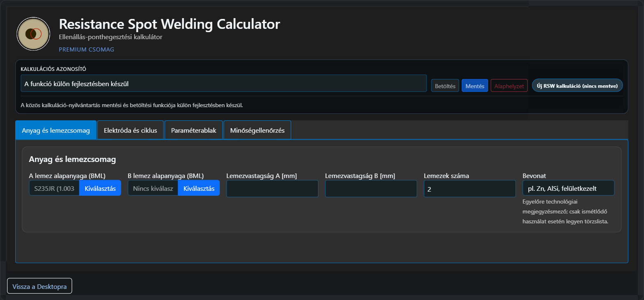Click the Ellenállás-ponthegesztési kalkulátor subtitle
Image resolution: width=644 pixels, height=300 pixels.
click(x=111, y=37)
